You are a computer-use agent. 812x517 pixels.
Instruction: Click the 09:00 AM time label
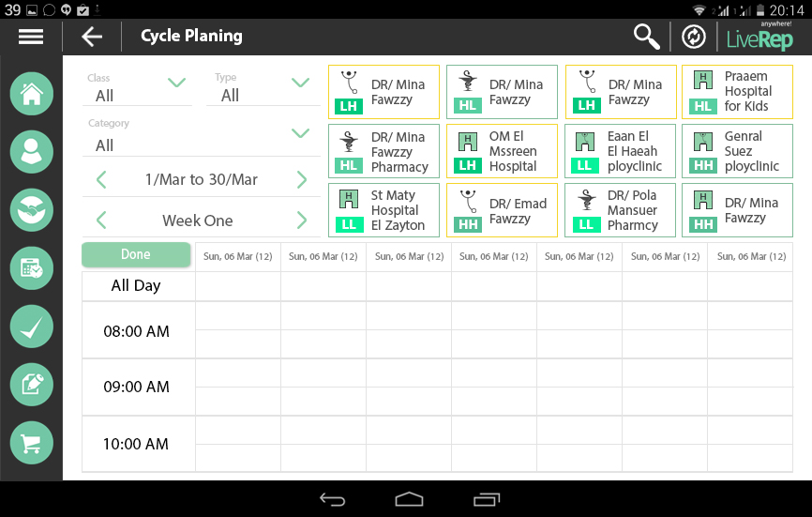pos(136,387)
